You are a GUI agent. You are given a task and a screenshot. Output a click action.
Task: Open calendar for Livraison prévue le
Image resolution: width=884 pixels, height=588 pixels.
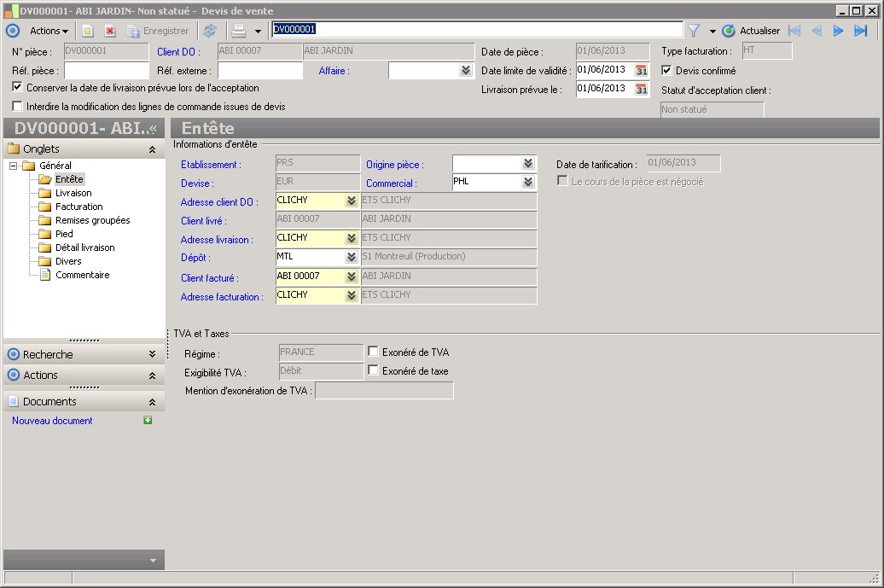point(641,89)
